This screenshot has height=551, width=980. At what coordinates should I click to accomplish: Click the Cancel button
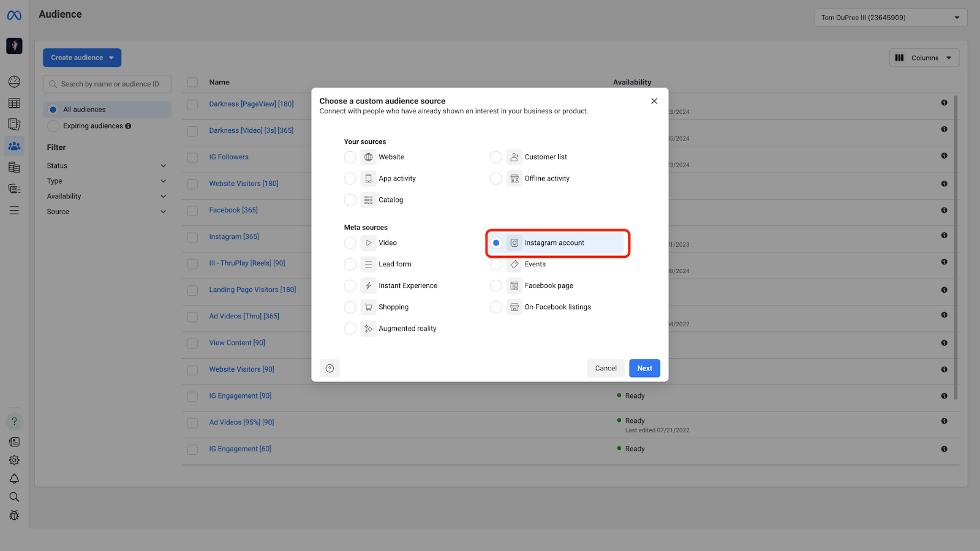(x=606, y=369)
